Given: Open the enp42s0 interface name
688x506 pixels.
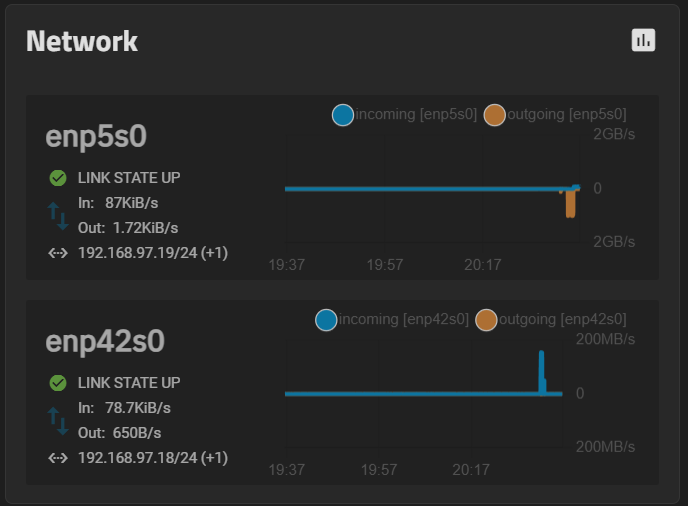Looking at the screenshot, I should tap(105, 341).
